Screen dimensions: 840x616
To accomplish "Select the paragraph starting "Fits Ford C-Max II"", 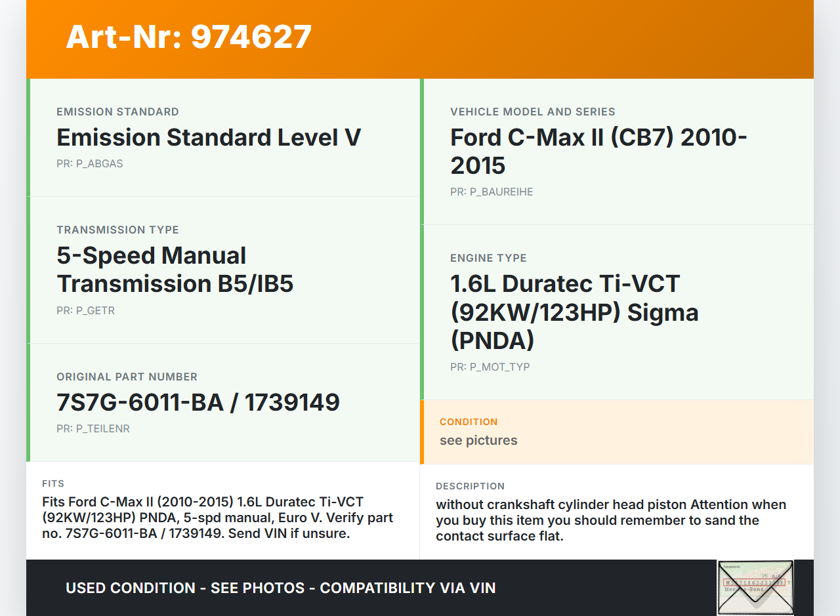I will click(217, 518).
